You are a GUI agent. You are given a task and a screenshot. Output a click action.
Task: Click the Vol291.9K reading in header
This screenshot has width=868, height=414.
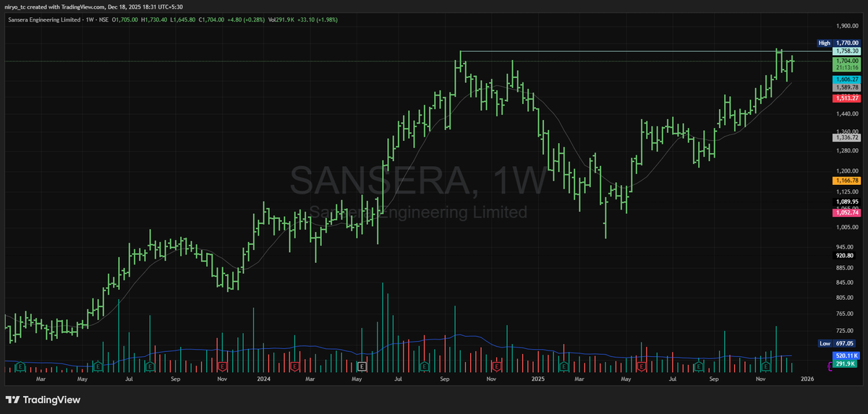coord(281,19)
